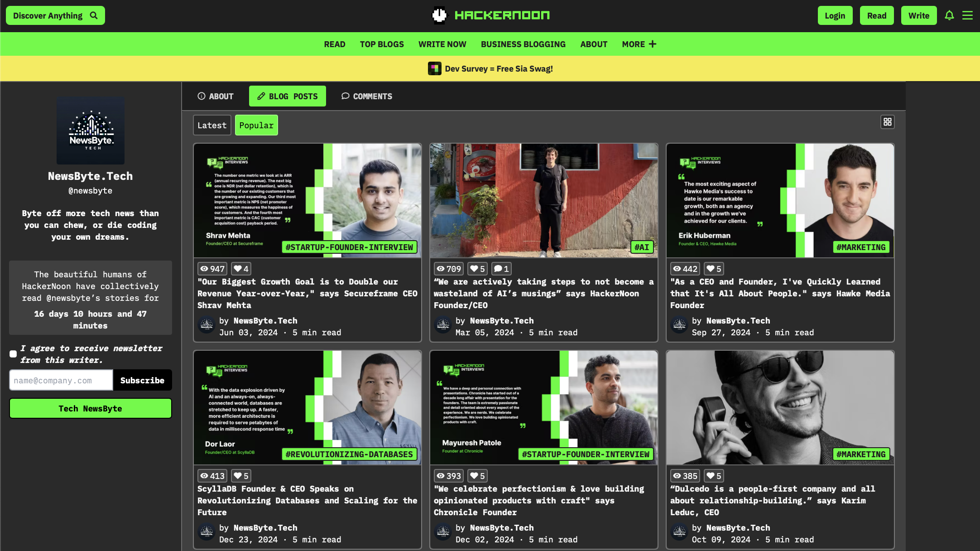The height and width of the screenshot is (551, 980).
Task: Click the Write button in header
Action: point(919,15)
